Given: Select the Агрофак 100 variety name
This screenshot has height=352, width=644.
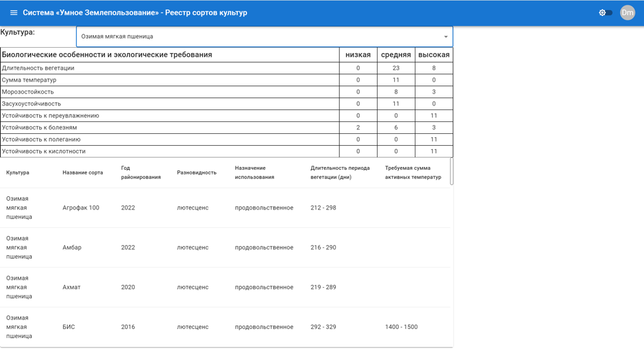Looking at the screenshot, I should (81, 208).
